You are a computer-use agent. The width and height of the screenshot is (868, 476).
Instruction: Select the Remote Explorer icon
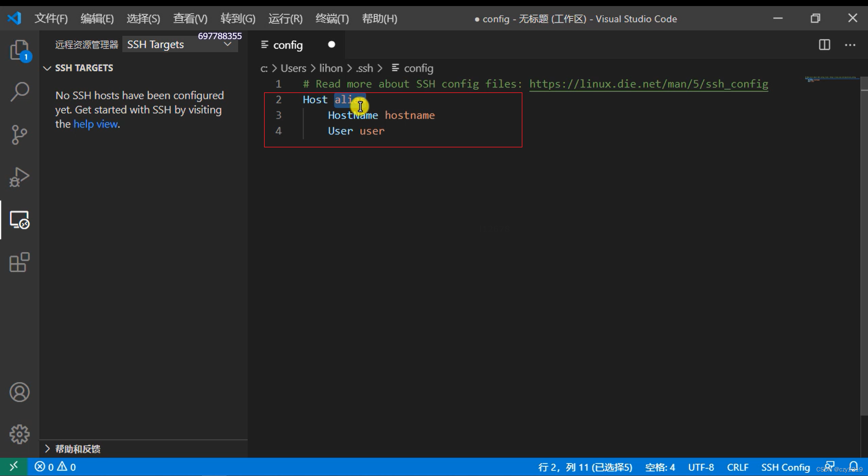click(x=19, y=220)
